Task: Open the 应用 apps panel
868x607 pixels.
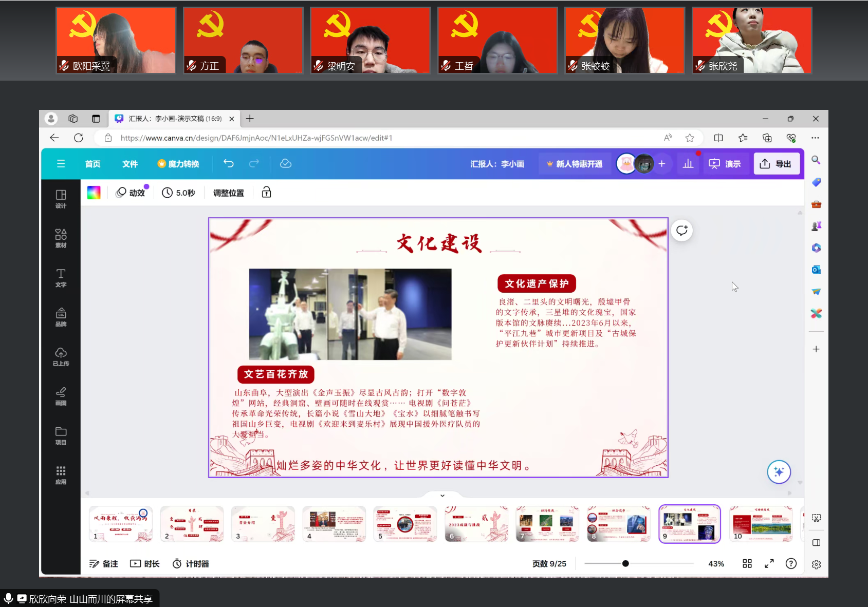Action: (x=60, y=475)
